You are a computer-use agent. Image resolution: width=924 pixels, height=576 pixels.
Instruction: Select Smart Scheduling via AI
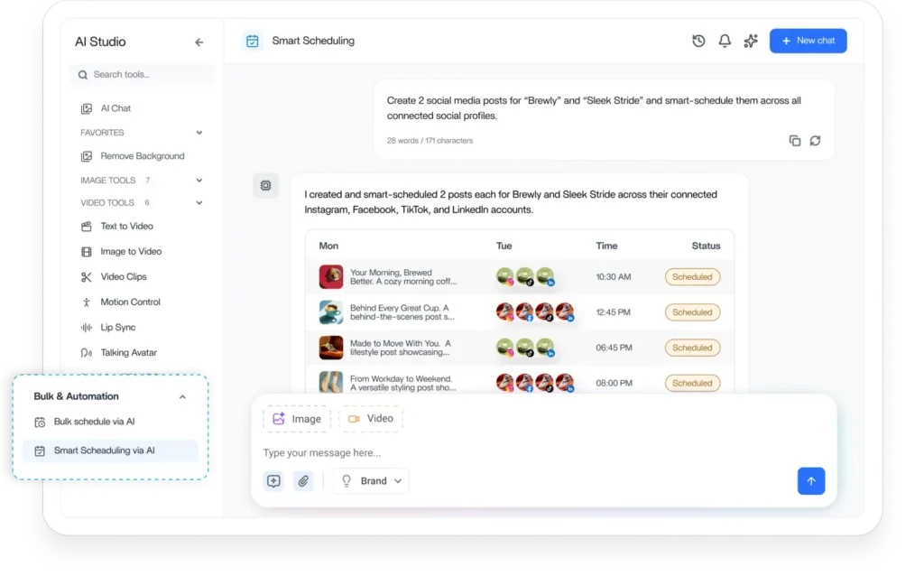pos(110,451)
